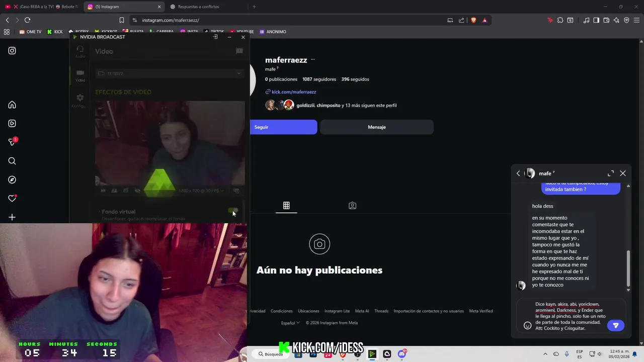Viewport: 644px width, 362px height.
Task: Select the Audio tab in NVIDIA Broadcast
Action: [x=80, y=51]
